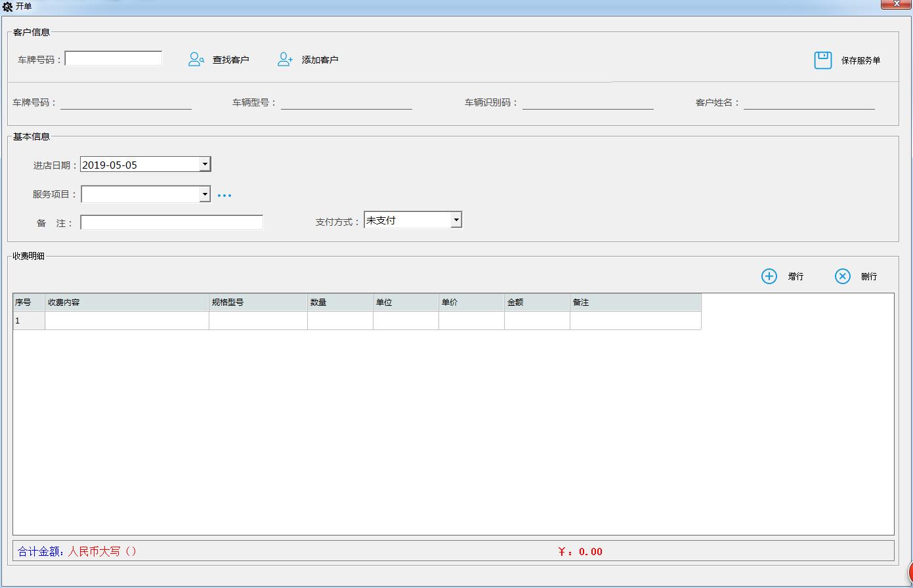Image resolution: width=913 pixels, height=588 pixels.
Task: Click the 数量 column header
Action: (339, 302)
